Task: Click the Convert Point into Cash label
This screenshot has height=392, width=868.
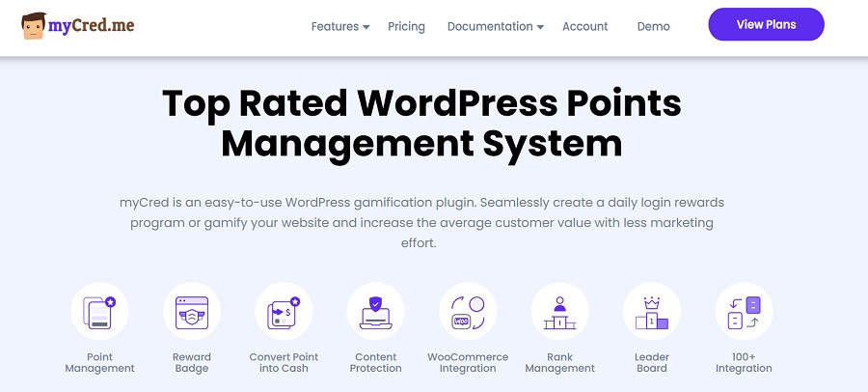Action: click(284, 363)
